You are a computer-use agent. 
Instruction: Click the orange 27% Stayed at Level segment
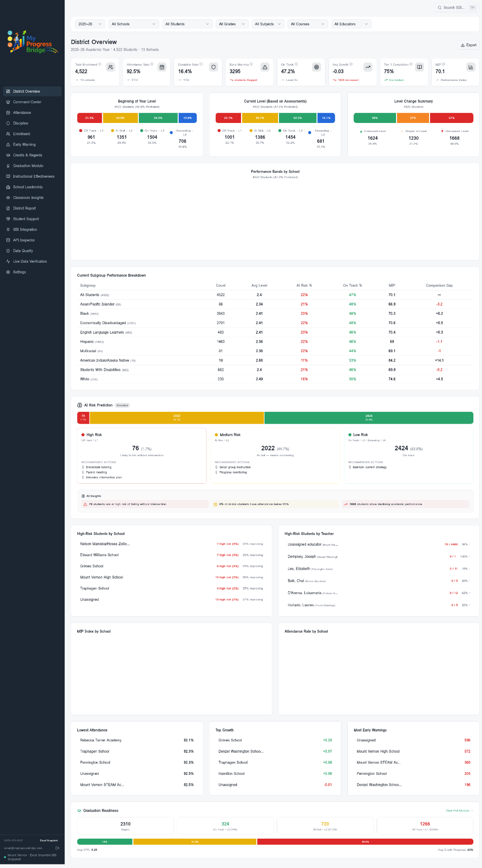click(413, 118)
